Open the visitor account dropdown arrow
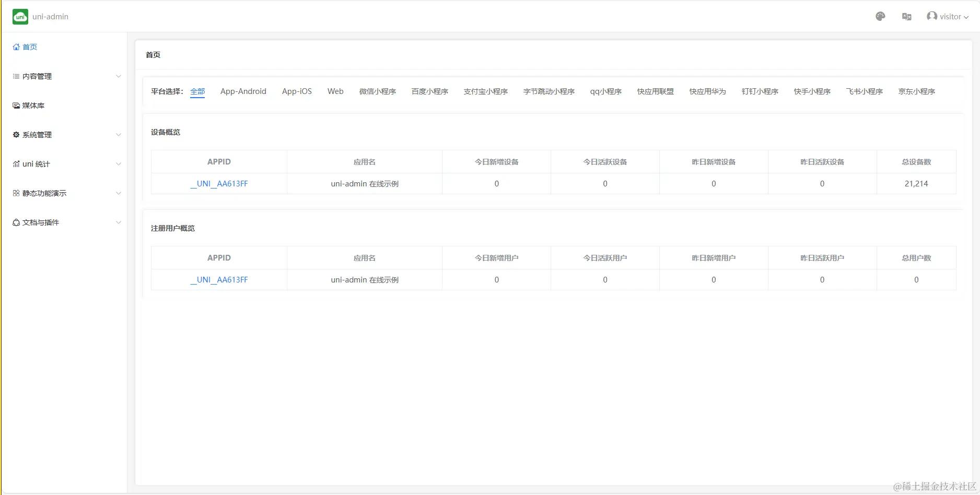The width and height of the screenshot is (980, 495). pos(966,17)
